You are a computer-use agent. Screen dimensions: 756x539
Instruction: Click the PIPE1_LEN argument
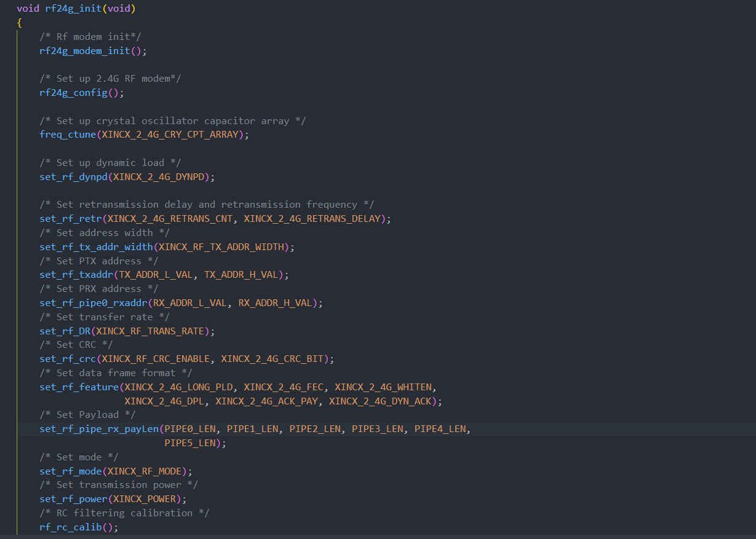pos(252,429)
